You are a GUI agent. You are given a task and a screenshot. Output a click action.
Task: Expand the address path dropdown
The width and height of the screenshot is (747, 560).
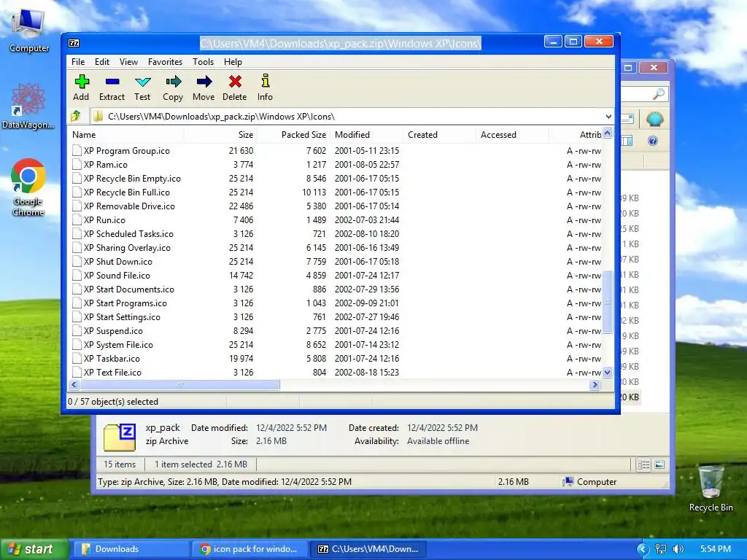click(x=608, y=116)
